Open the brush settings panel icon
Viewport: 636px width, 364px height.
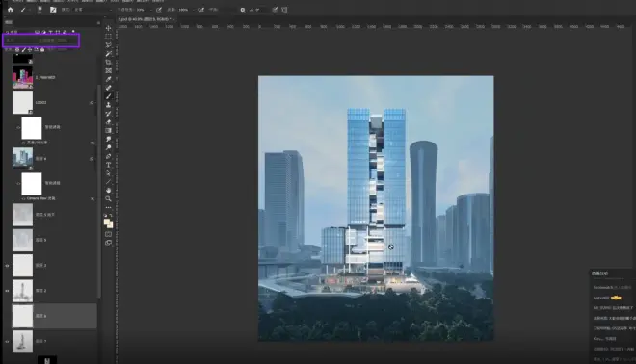tap(53, 10)
